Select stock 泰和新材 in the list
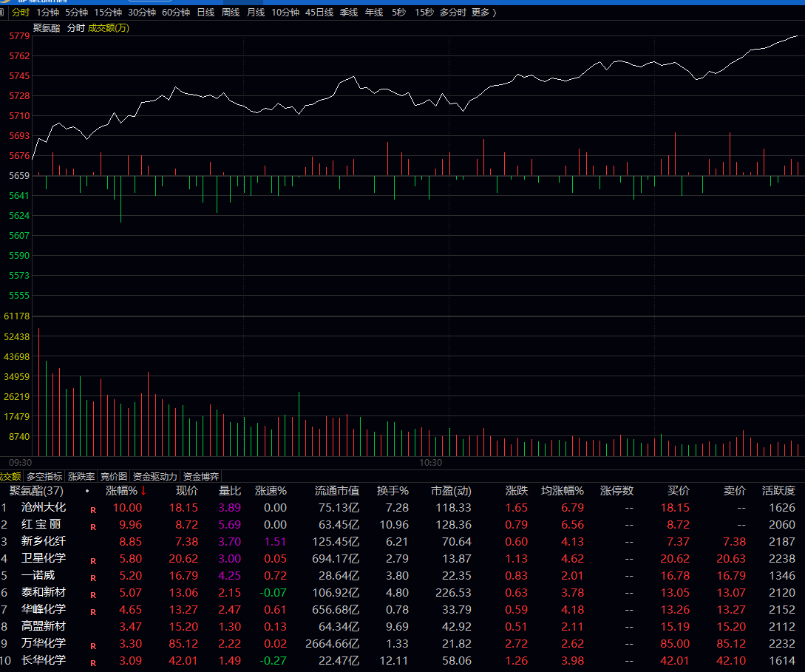 (x=44, y=592)
